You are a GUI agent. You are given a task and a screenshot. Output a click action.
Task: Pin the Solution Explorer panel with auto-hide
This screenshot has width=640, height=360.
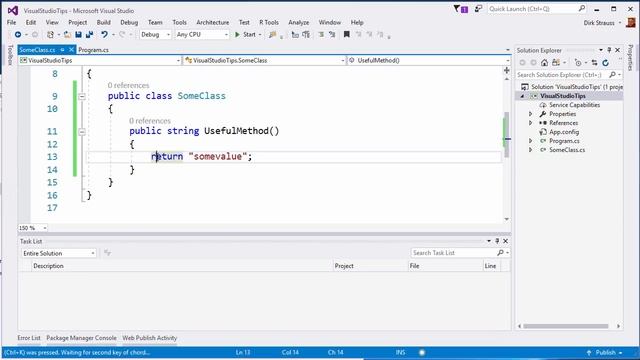(x=609, y=50)
